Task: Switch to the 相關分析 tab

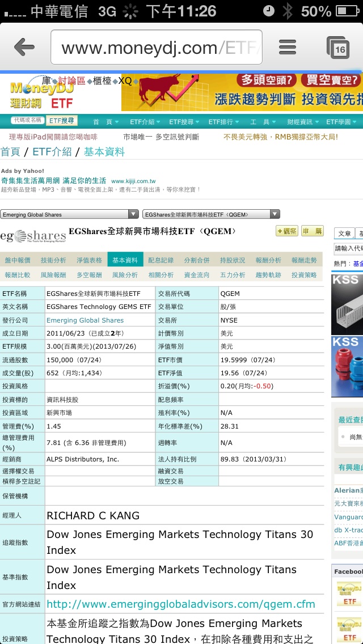Action: (161, 275)
